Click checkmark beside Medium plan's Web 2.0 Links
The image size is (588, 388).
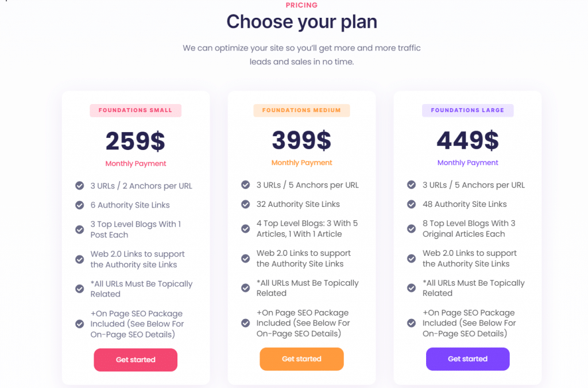246,259
